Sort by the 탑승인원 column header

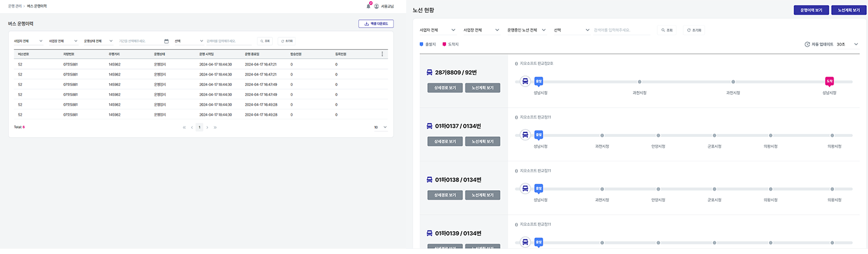pos(297,54)
